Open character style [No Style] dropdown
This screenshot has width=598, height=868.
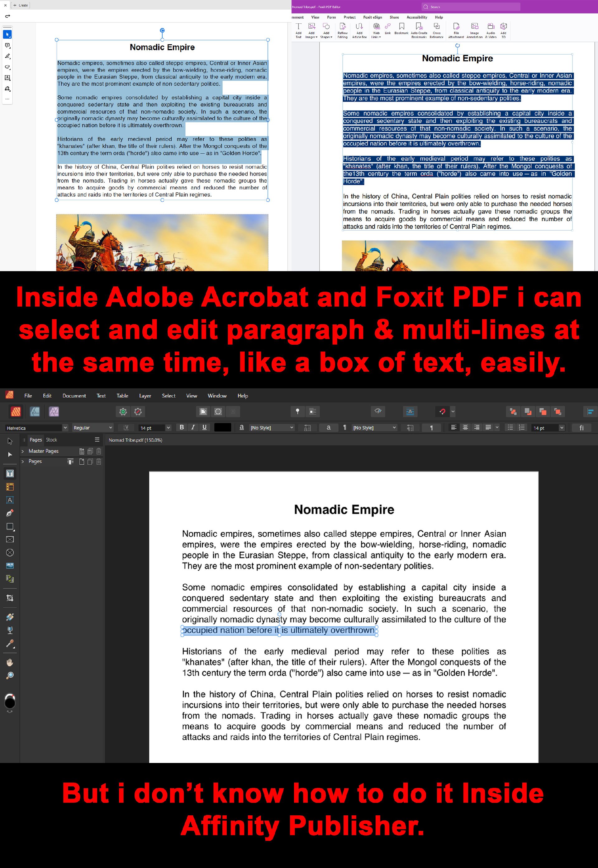(272, 428)
